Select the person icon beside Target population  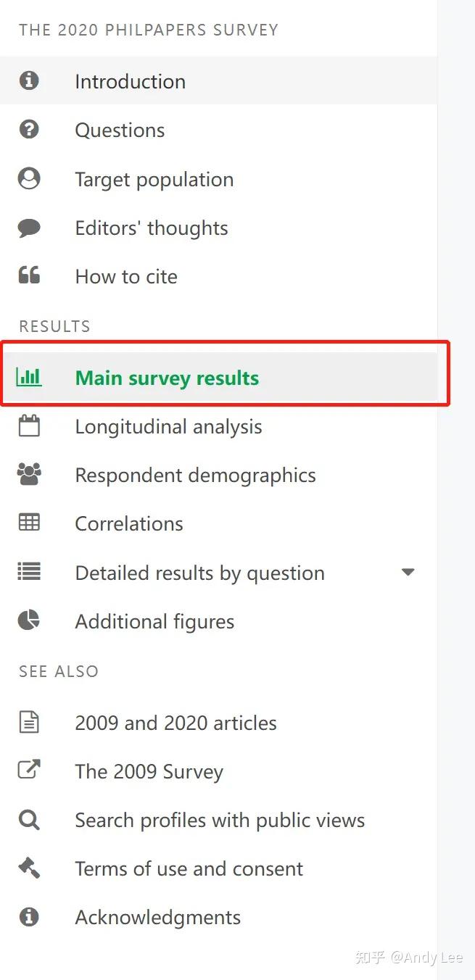click(29, 178)
